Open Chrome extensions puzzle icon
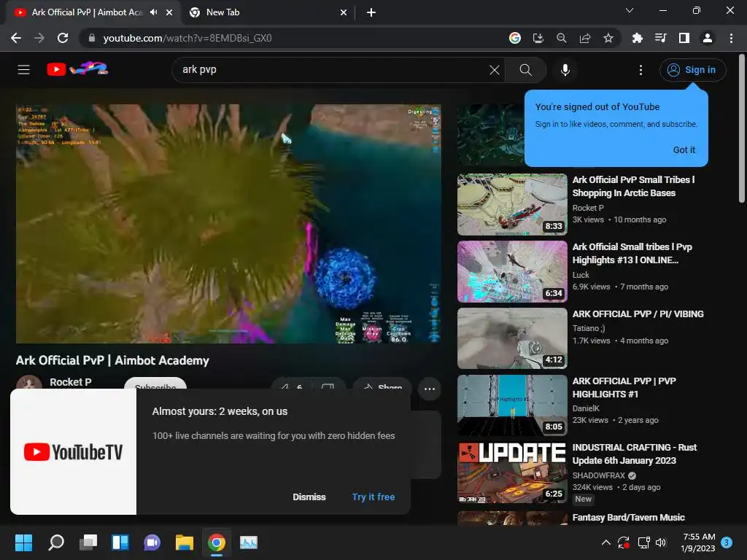Viewport: 747px width, 560px height. pos(637,38)
